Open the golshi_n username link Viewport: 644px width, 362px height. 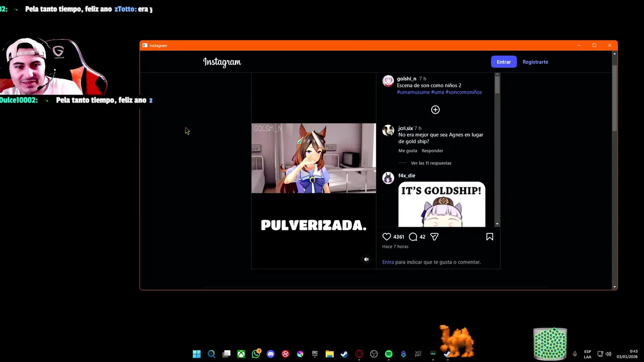407,79
